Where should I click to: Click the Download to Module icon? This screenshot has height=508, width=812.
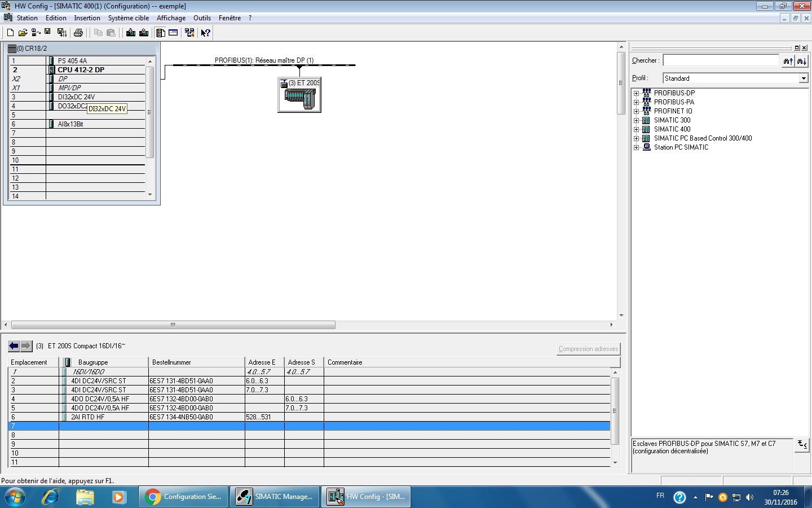point(131,33)
